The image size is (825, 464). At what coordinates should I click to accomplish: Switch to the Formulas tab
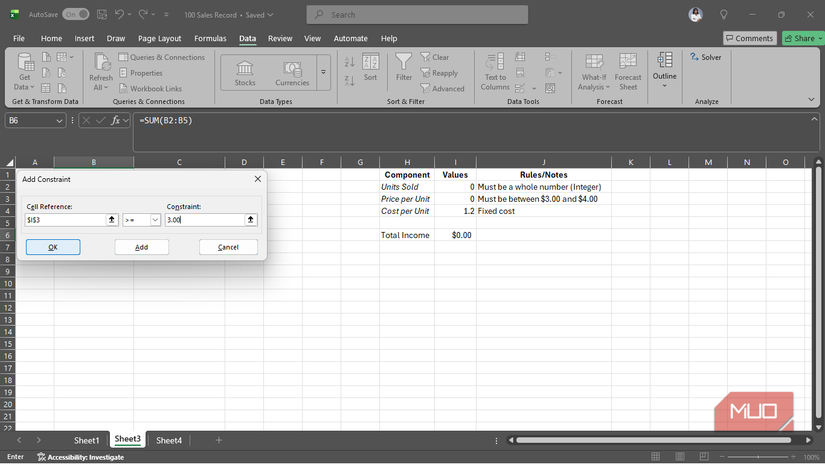(x=210, y=38)
